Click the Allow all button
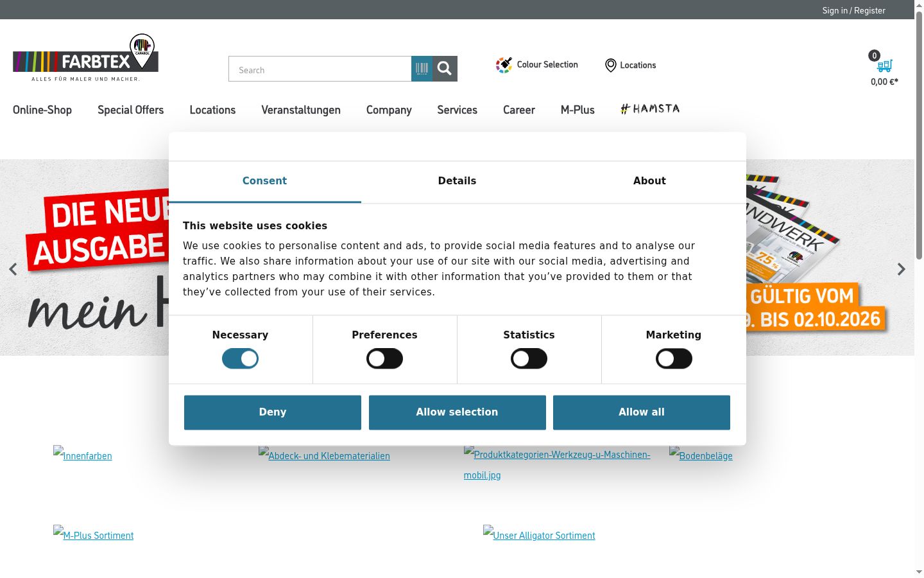The height and width of the screenshot is (578, 924). point(642,412)
